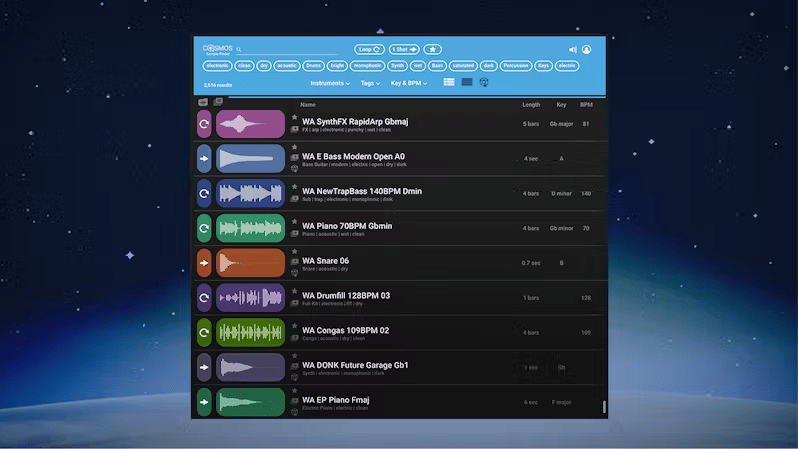Toggle the Loop filter button

[369, 49]
